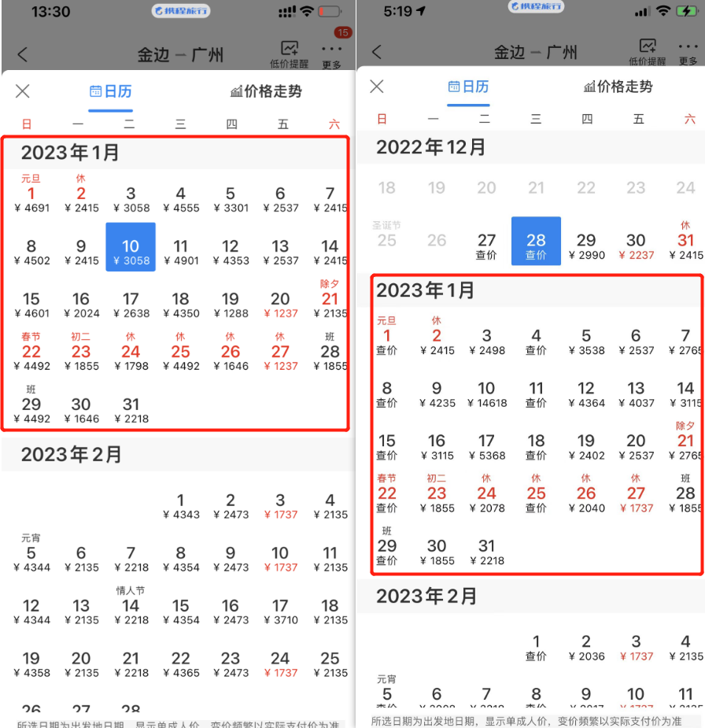705x728 pixels.
Task: Choose January 17 priced ¥5368 right calendar
Action: [x=486, y=447]
